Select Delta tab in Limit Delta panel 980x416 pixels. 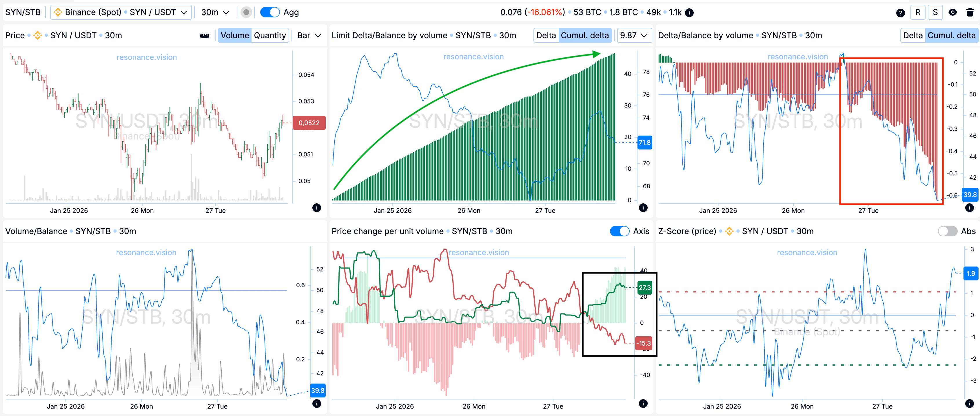546,35
